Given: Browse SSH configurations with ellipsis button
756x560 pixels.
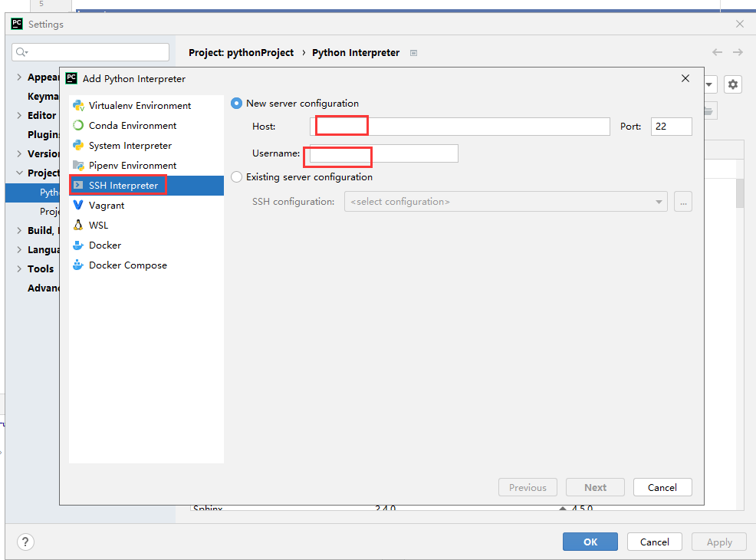Looking at the screenshot, I should click(x=682, y=202).
